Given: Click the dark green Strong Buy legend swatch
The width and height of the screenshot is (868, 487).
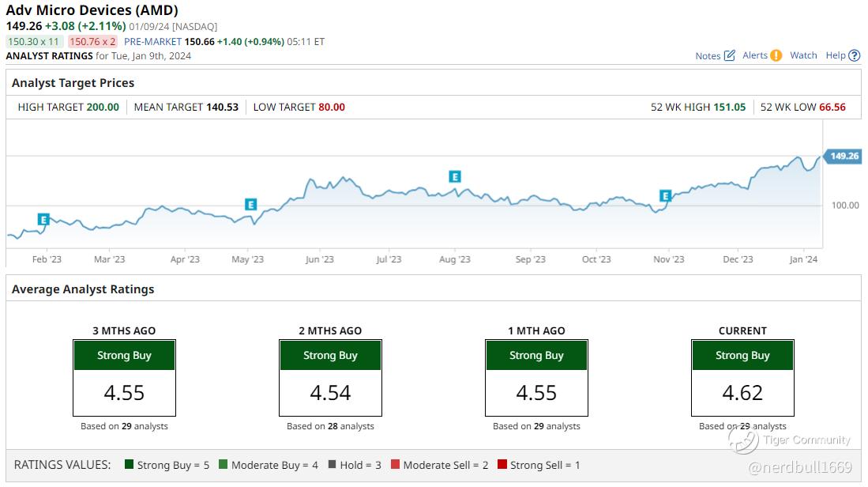Looking at the screenshot, I should click(x=129, y=465).
